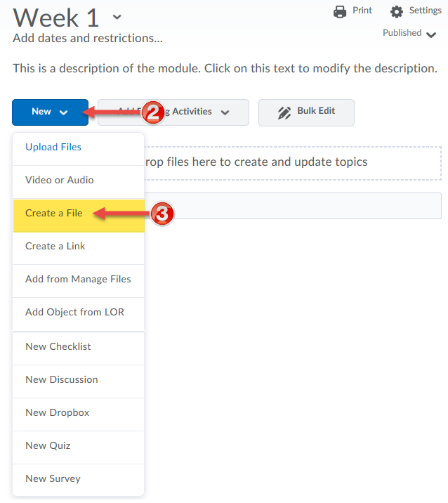Open Settings via the gear icon

[x=396, y=11]
